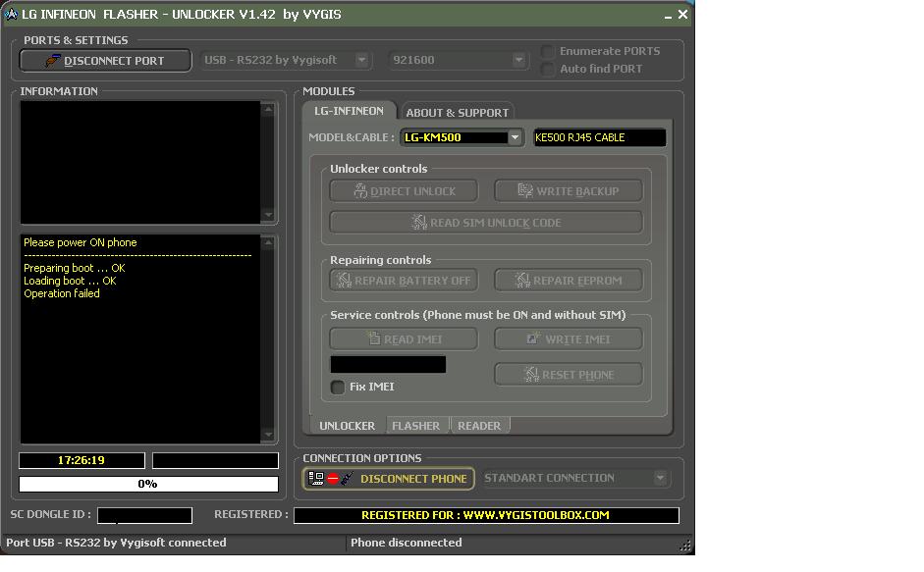This screenshot has width=924, height=572.
Task: Click the 'Loading boot ... OK' log line
Action: tap(70, 281)
